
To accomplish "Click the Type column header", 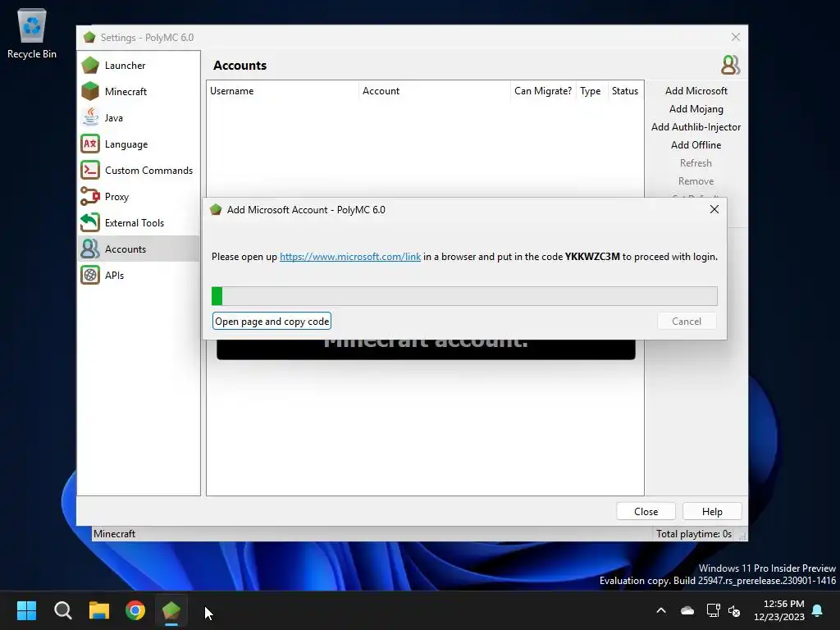I will click(x=591, y=91).
